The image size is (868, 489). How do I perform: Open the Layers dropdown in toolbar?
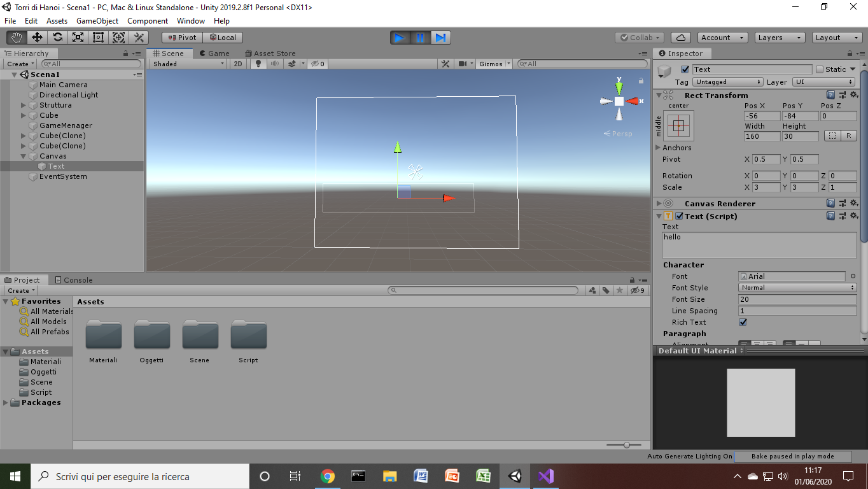point(779,38)
